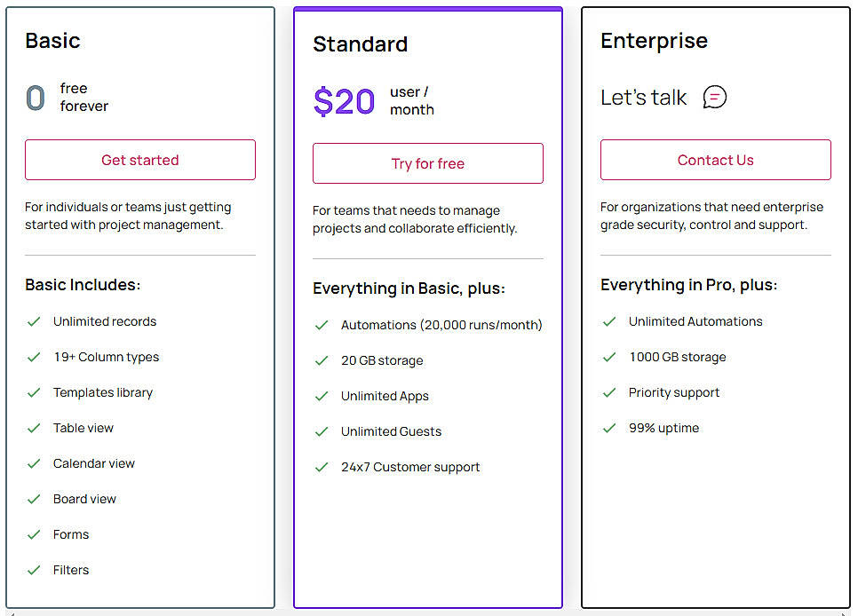Click the Get started button
Image resolution: width=858 pixels, height=616 pixels.
tap(139, 160)
